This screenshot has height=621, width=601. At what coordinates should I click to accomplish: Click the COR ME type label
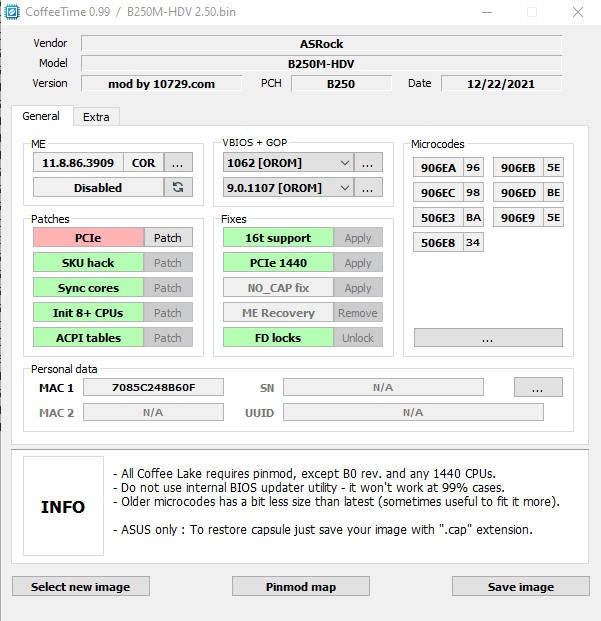click(x=144, y=162)
